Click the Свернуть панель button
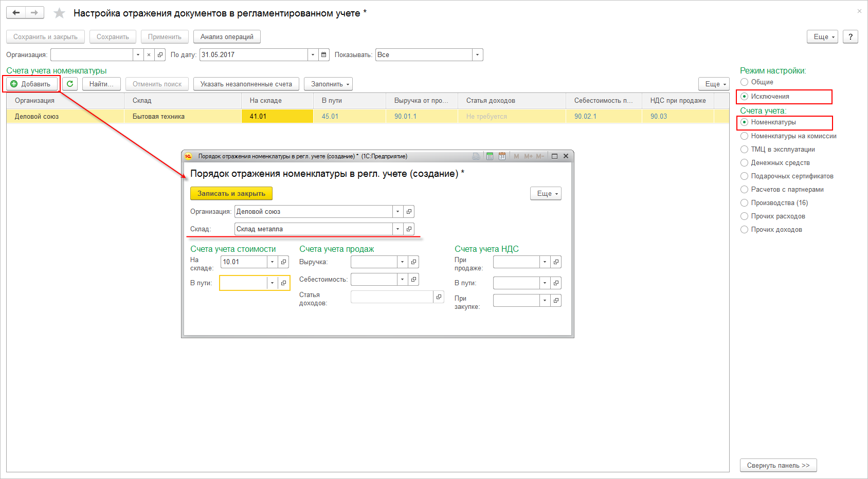 tap(778, 465)
